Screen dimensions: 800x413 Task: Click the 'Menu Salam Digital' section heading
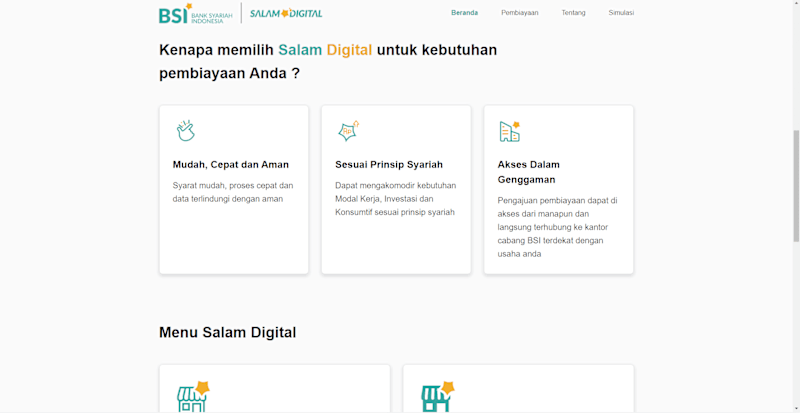(x=228, y=332)
